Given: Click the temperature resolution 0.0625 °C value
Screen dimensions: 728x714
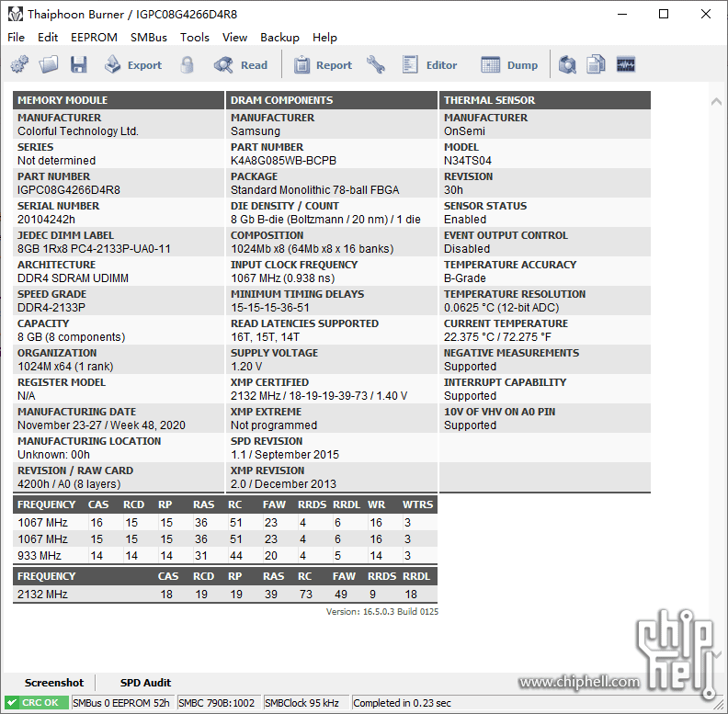Looking at the screenshot, I should coord(502,308).
